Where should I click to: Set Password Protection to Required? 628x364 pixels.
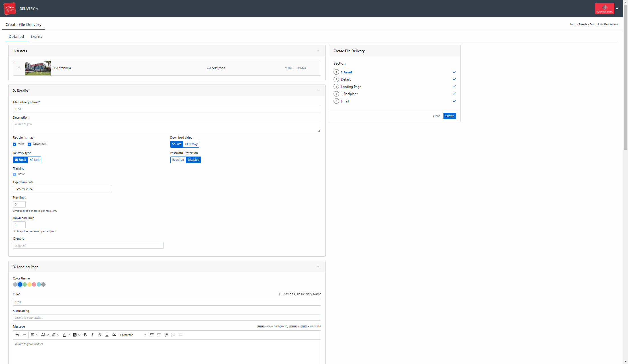pos(178,160)
